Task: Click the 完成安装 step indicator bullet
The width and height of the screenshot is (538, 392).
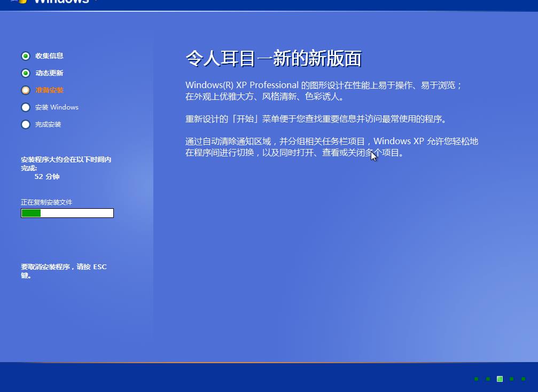Action: (26, 124)
